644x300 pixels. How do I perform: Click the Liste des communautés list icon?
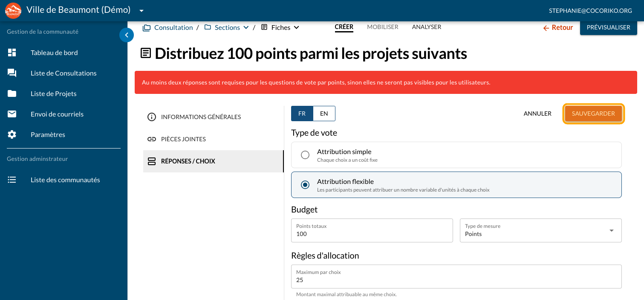point(12,180)
